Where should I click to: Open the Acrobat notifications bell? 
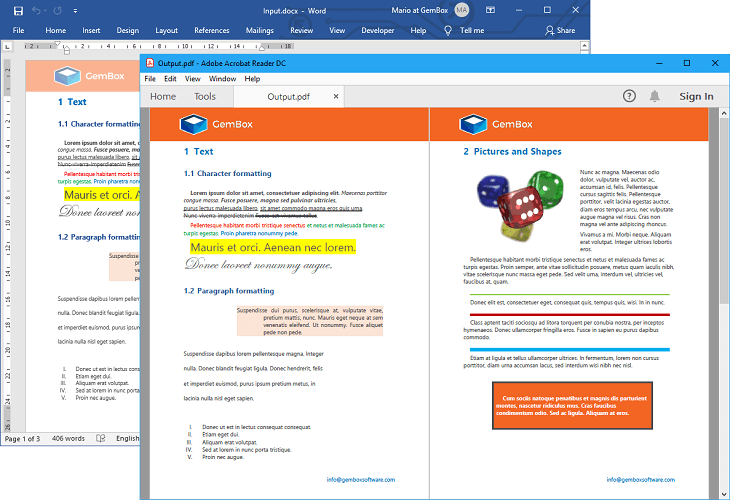tap(655, 96)
